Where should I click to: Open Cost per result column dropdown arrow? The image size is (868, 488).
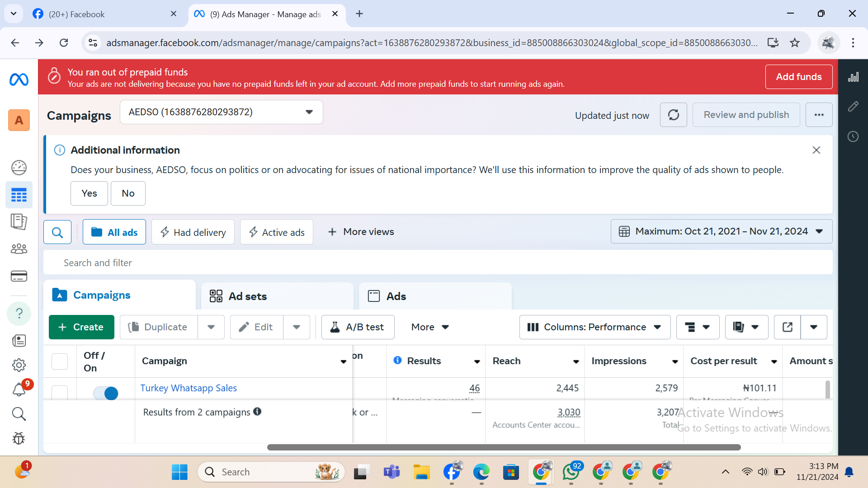coord(774,361)
